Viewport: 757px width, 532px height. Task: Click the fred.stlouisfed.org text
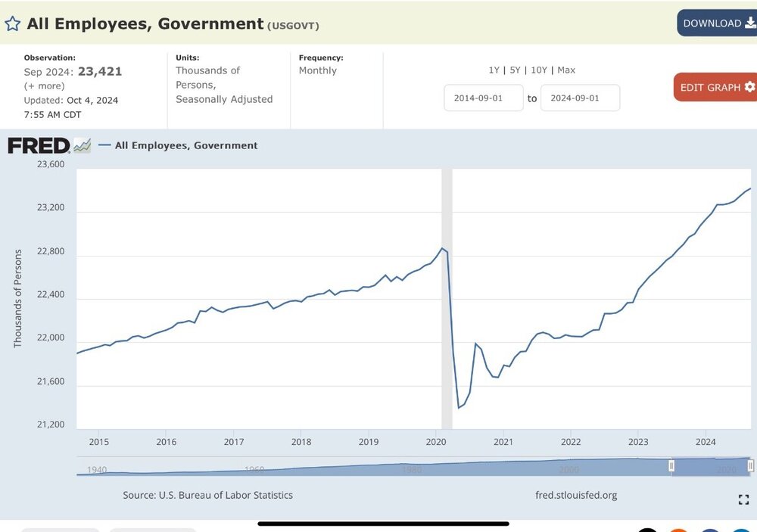576,495
